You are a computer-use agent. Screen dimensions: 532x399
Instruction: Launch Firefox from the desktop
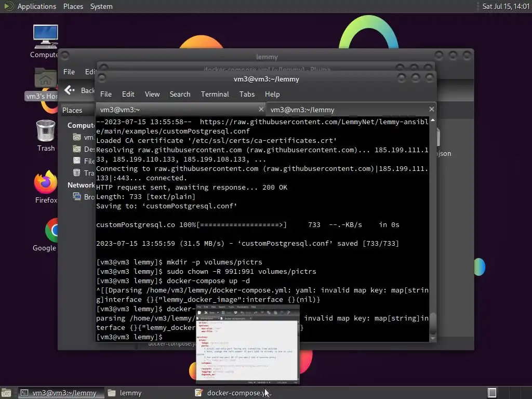(46, 187)
